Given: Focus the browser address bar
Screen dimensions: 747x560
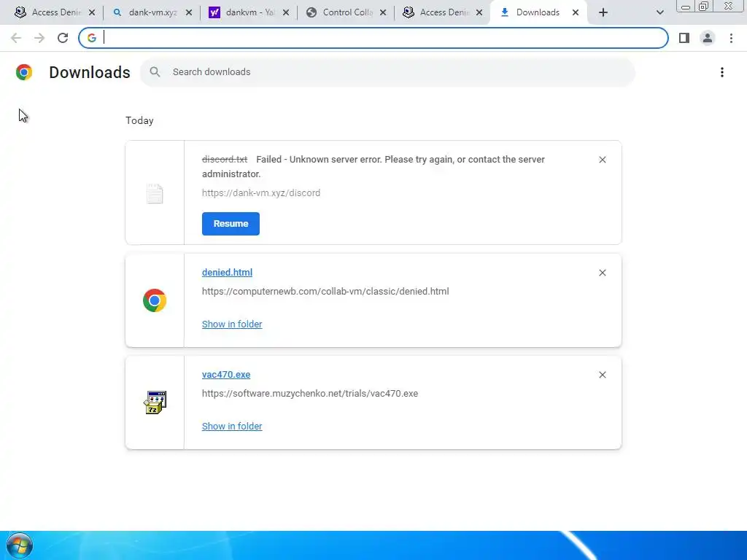Looking at the screenshot, I should (x=373, y=38).
